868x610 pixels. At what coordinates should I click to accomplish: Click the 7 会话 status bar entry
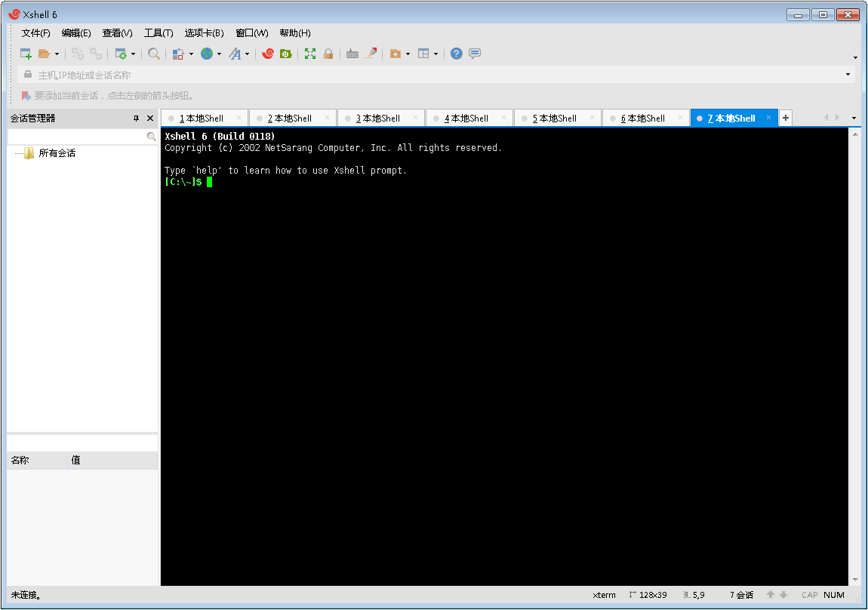(741, 595)
